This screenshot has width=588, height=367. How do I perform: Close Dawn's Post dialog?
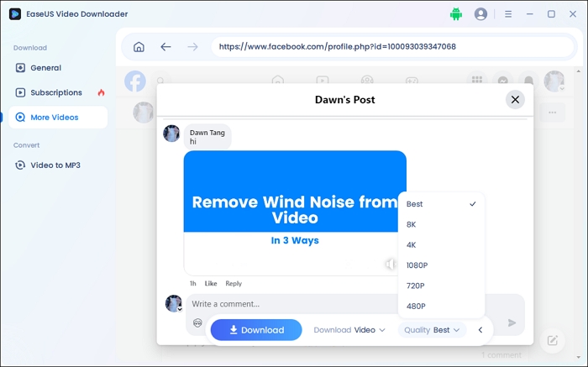pyautogui.click(x=515, y=100)
